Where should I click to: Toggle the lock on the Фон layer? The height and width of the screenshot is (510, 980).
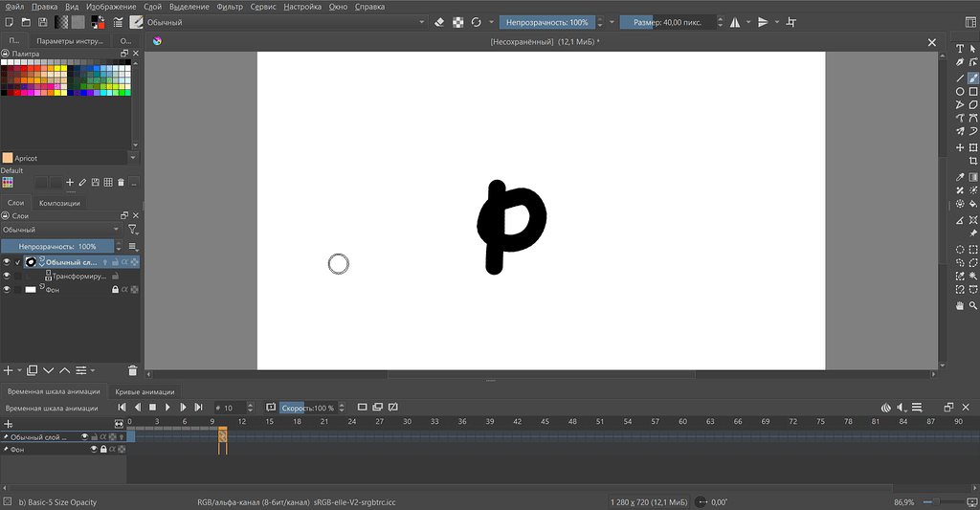115,289
